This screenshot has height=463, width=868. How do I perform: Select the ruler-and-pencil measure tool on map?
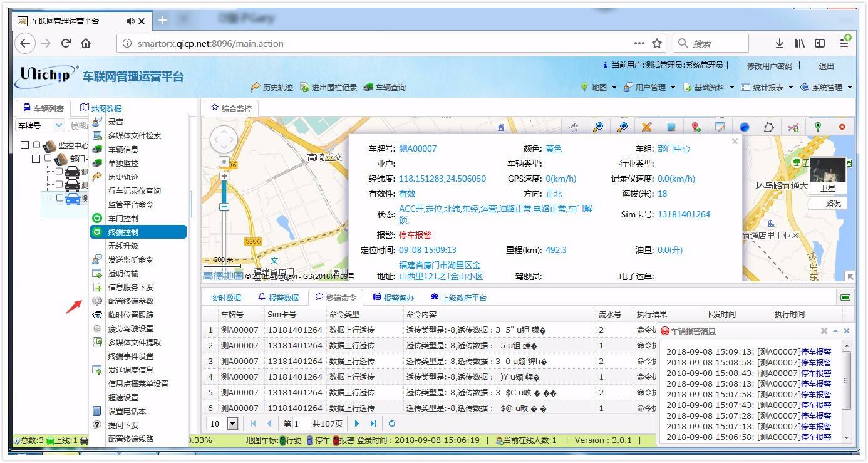tap(647, 127)
